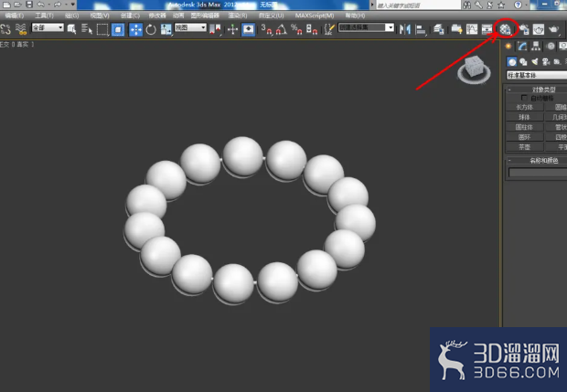This screenshot has width=567, height=392.
Task: Expand the quick access toolbar dropdown arrow
Action: (x=72, y=5)
